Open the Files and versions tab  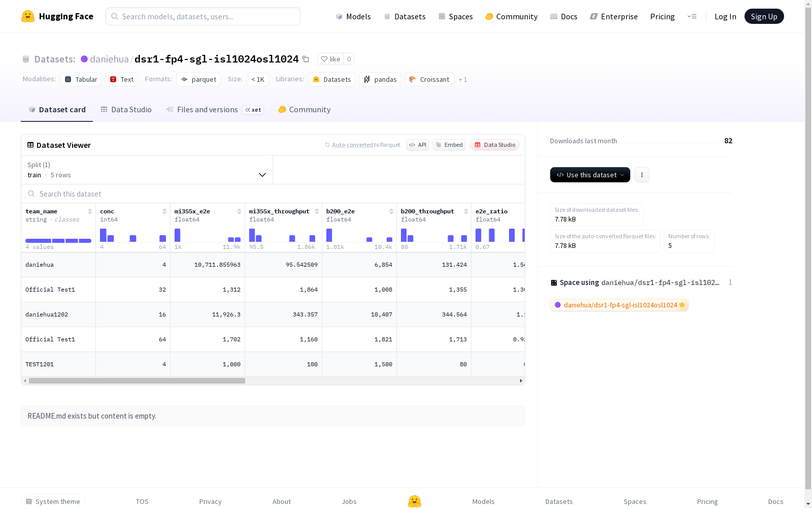[215, 110]
